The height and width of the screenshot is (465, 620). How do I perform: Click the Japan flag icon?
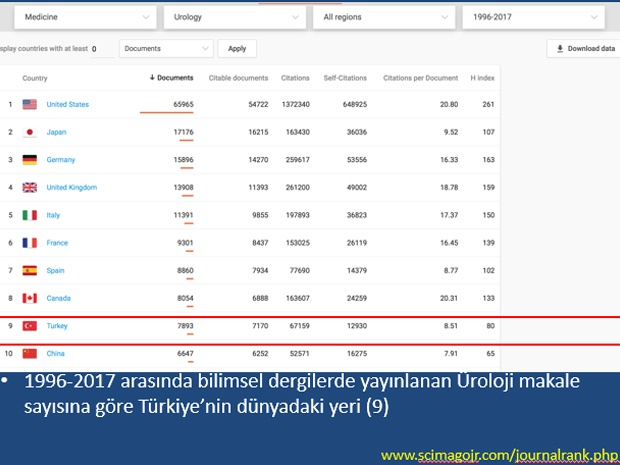coord(29,132)
